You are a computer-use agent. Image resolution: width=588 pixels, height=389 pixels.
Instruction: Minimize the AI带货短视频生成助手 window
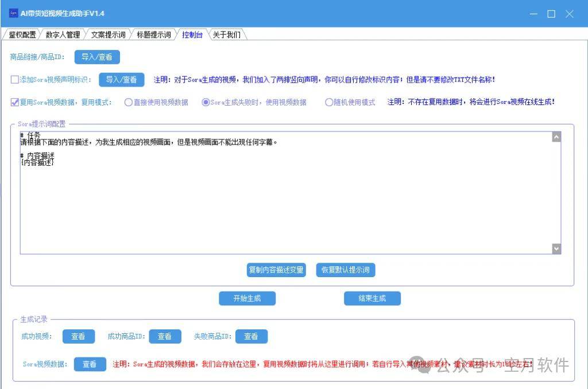pos(533,14)
